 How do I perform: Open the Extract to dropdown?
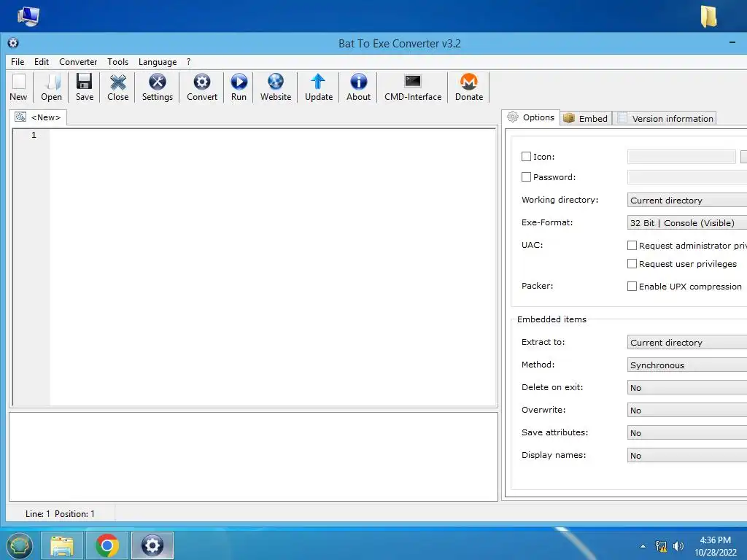687,343
